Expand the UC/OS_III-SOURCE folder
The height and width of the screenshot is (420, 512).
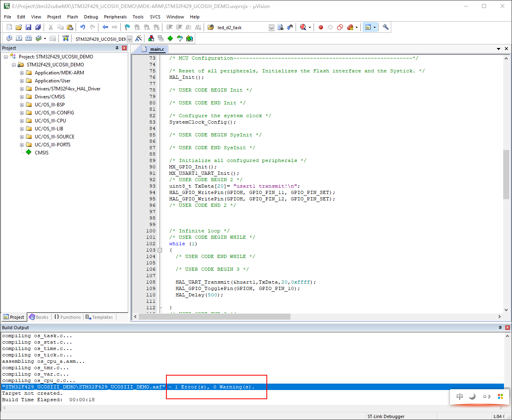point(22,137)
